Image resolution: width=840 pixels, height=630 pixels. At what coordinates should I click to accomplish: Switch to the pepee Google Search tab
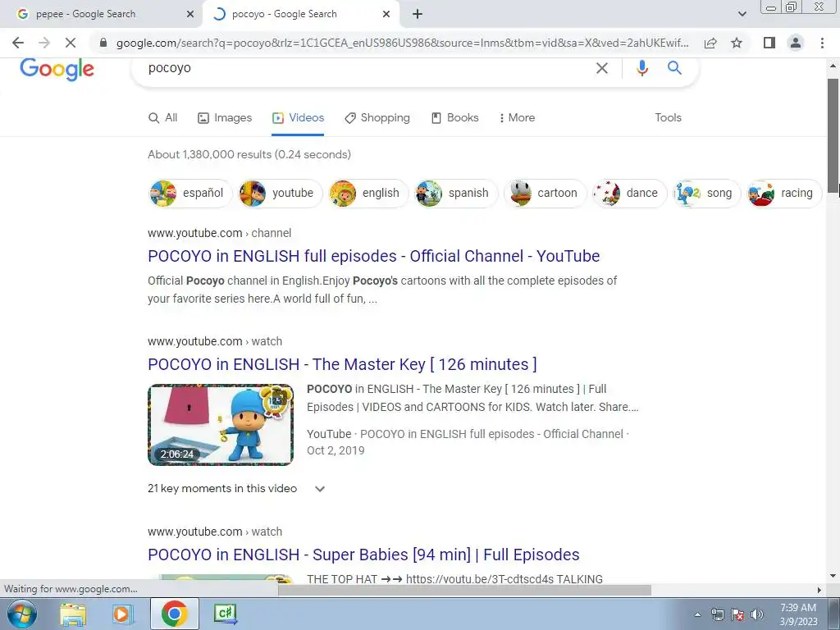pyautogui.click(x=101, y=14)
